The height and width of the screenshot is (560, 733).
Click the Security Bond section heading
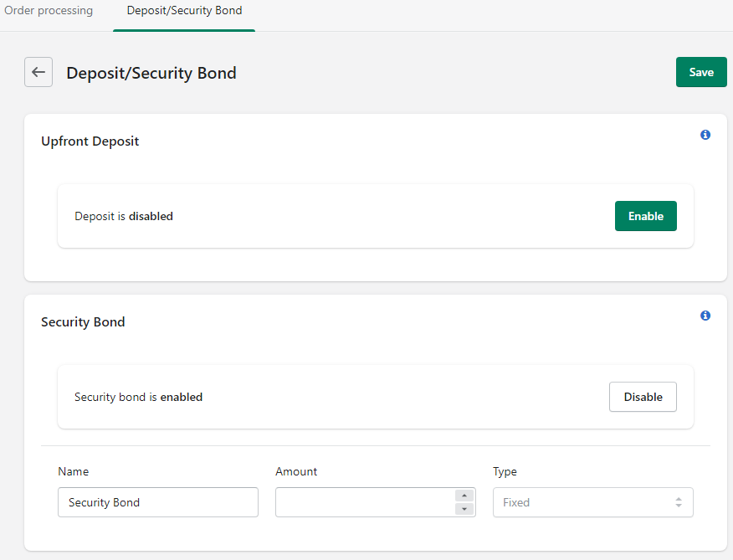pyautogui.click(x=83, y=322)
